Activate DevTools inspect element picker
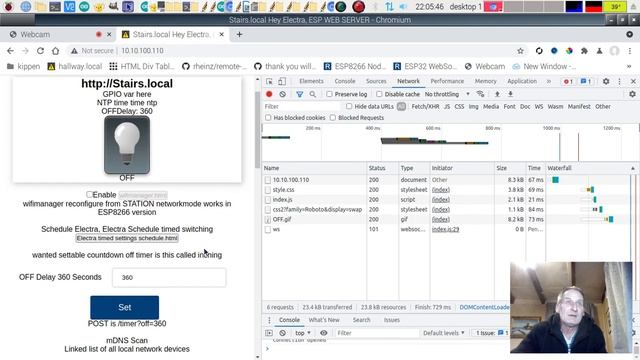640x360 pixels. [x=269, y=81]
